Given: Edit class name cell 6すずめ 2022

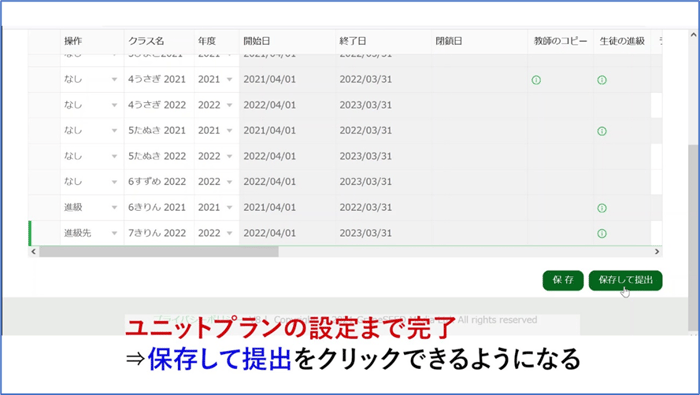Looking at the screenshot, I should tap(159, 182).
